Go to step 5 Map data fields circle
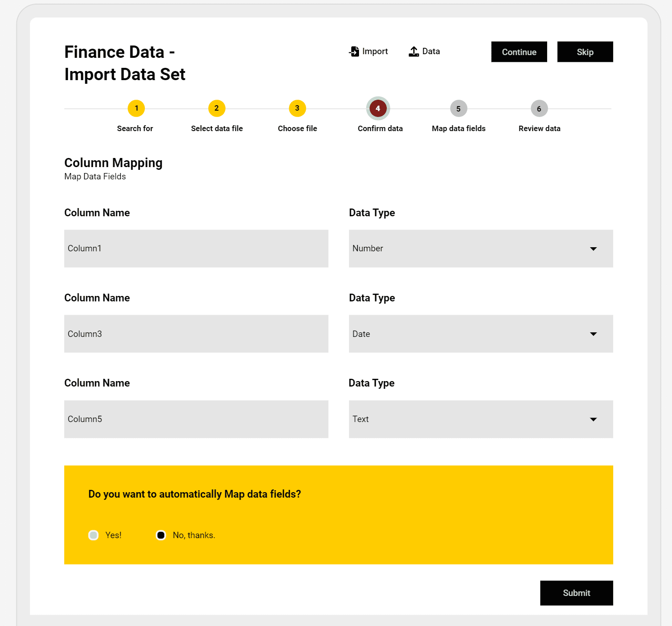 [x=459, y=108]
